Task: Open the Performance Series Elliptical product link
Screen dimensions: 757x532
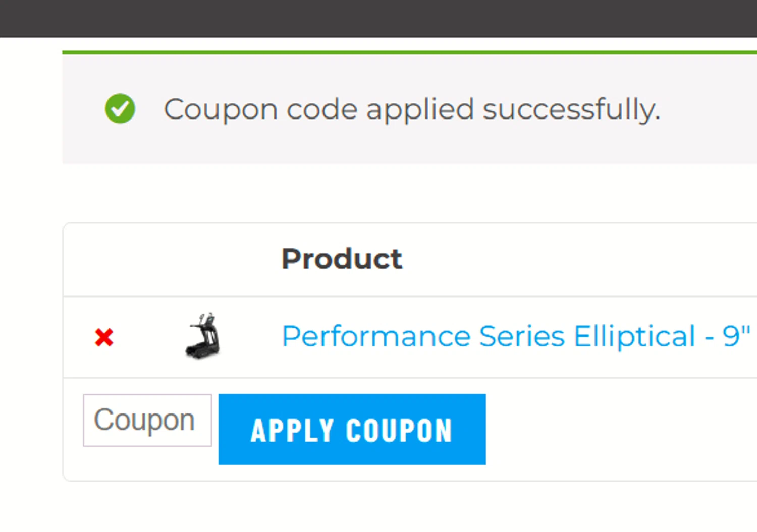Action: click(515, 336)
